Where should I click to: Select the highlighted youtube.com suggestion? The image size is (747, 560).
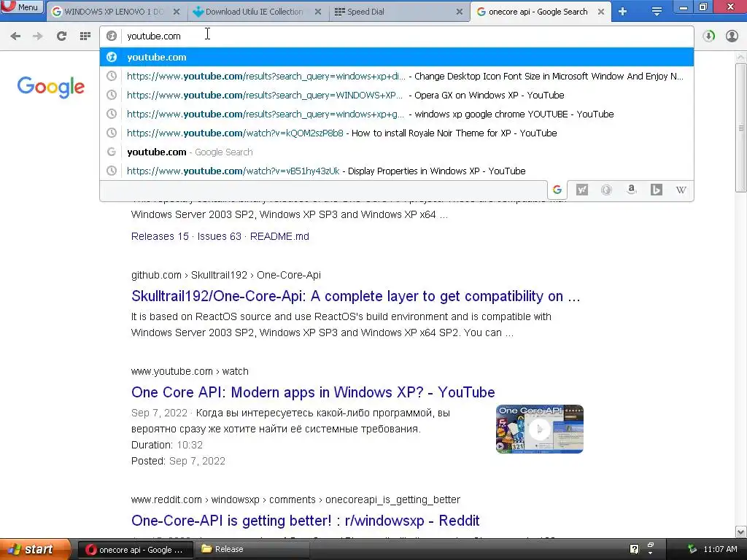click(x=396, y=57)
